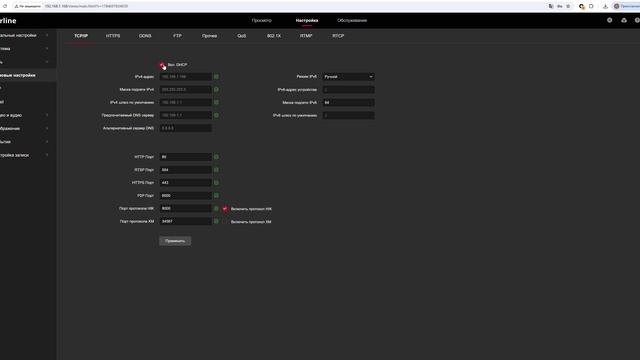Click green status icon next to IPv4 address

coord(216,77)
